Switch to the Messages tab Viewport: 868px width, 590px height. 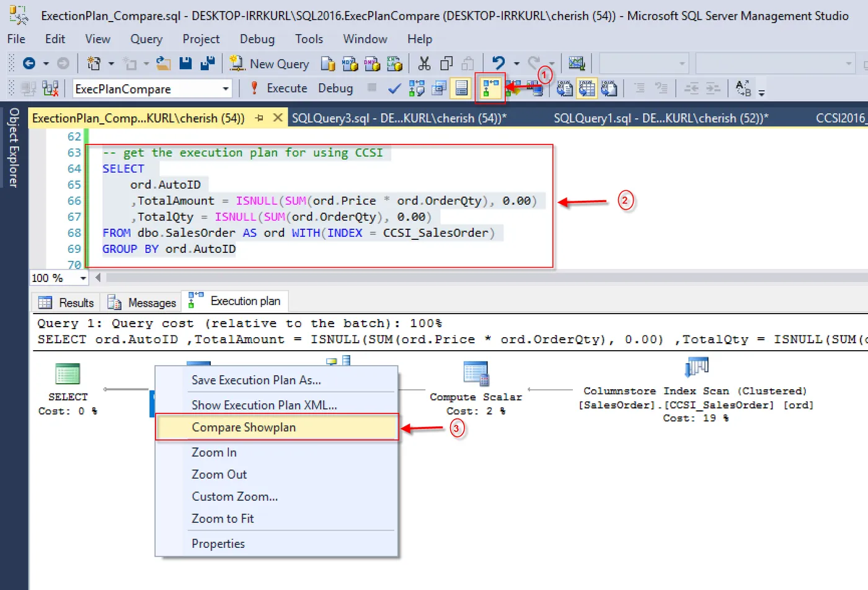tap(142, 302)
